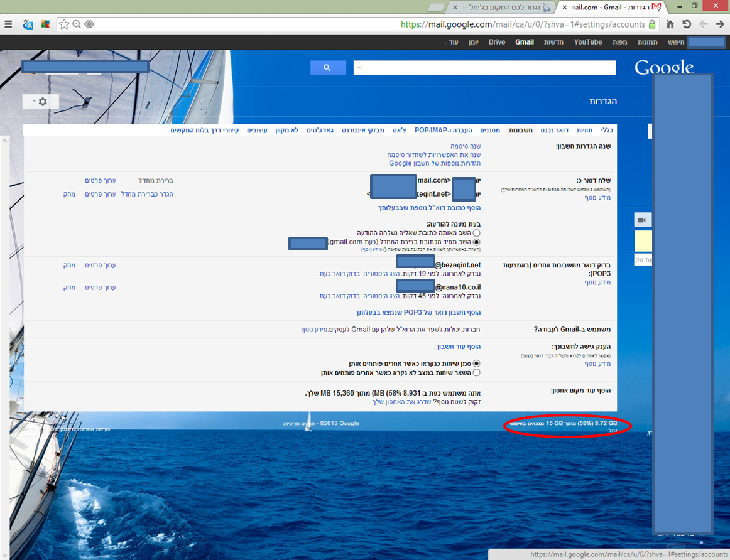The height and width of the screenshot is (560, 730).
Task: Click 'תמונות' in the Google bar
Action: [x=647, y=42]
